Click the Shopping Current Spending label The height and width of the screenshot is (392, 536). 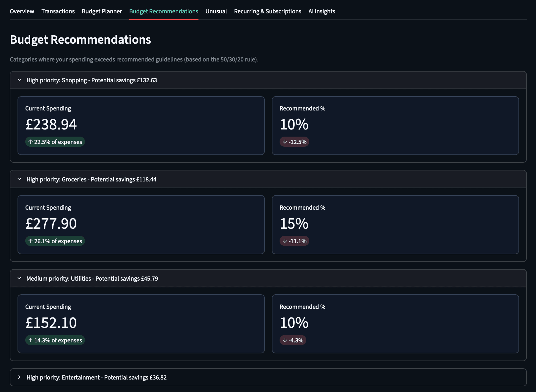[48, 108]
